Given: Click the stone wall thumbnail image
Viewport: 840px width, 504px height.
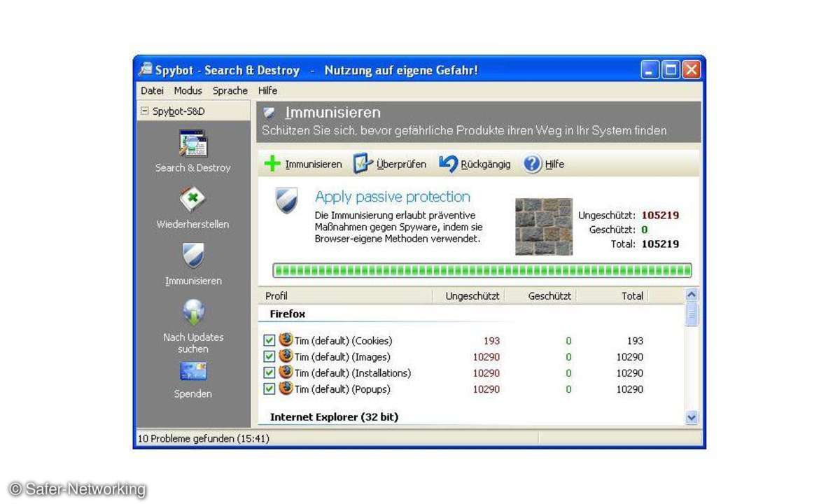Looking at the screenshot, I should tap(544, 227).
